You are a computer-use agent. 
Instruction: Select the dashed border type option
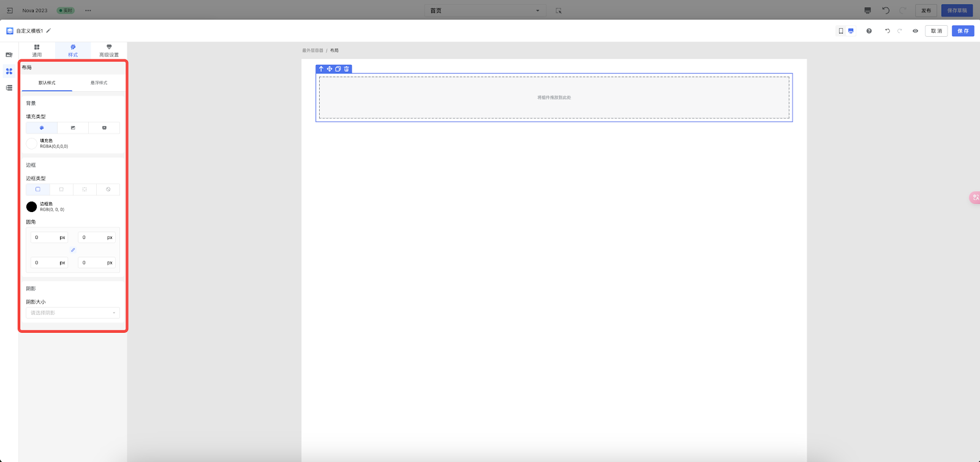click(61, 189)
